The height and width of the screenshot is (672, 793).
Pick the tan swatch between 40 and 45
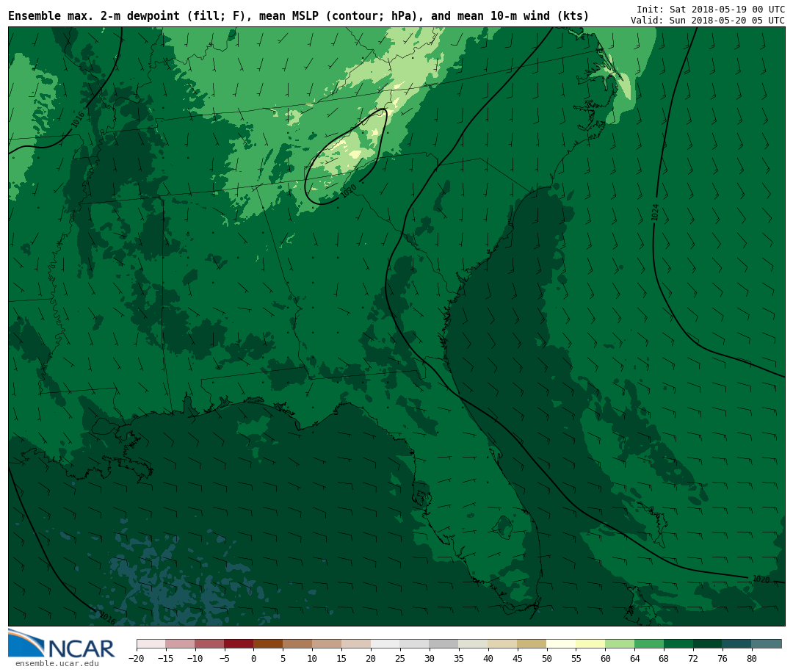503,643
